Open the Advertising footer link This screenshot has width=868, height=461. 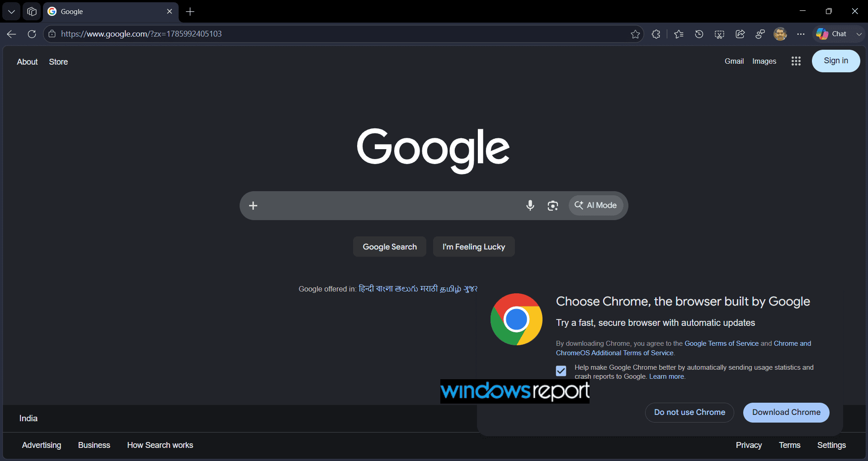[x=42, y=445]
